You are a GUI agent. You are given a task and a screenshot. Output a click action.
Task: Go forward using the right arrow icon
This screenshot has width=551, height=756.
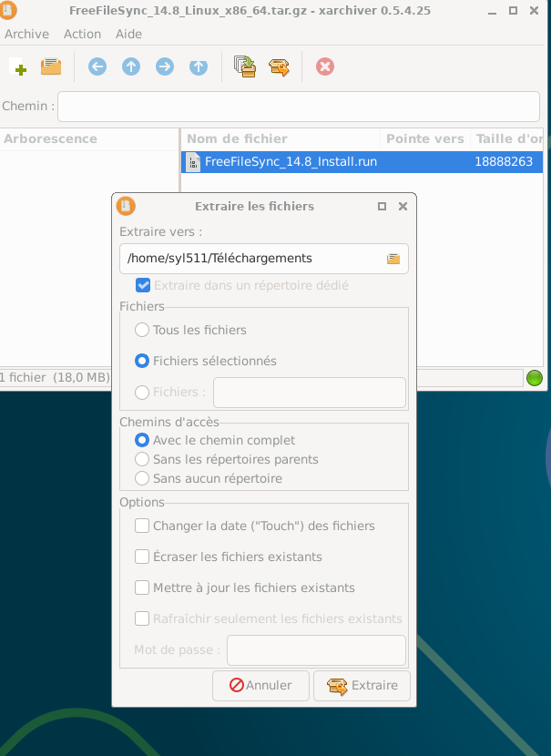pyautogui.click(x=165, y=66)
